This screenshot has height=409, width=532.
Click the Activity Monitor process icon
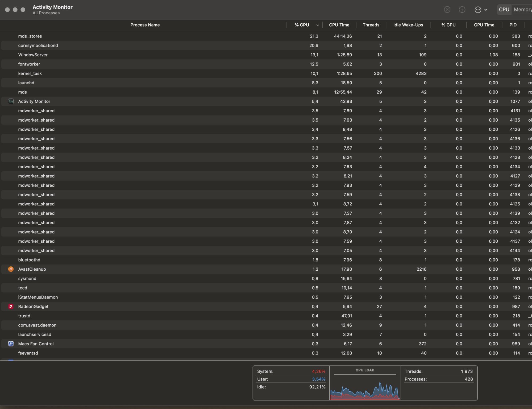click(11, 101)
